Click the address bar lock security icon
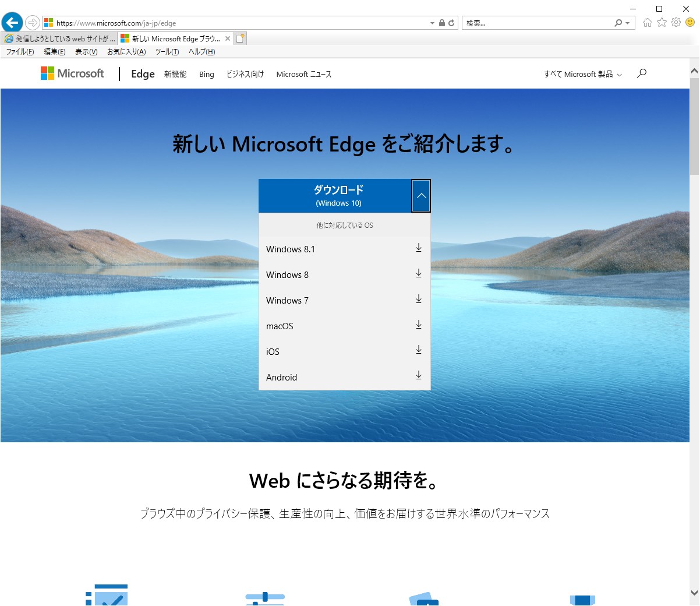The image size is (700, 606). (x=441, y=23)
